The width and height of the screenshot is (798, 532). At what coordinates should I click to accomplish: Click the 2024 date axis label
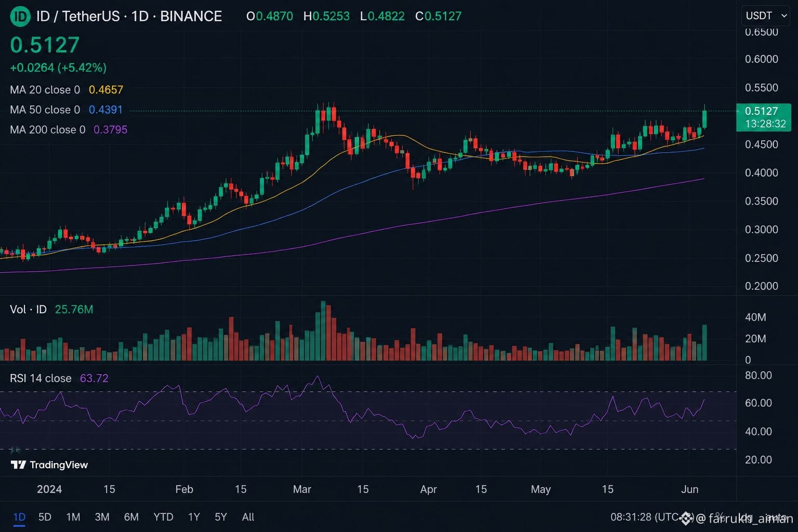pos(49,489)
